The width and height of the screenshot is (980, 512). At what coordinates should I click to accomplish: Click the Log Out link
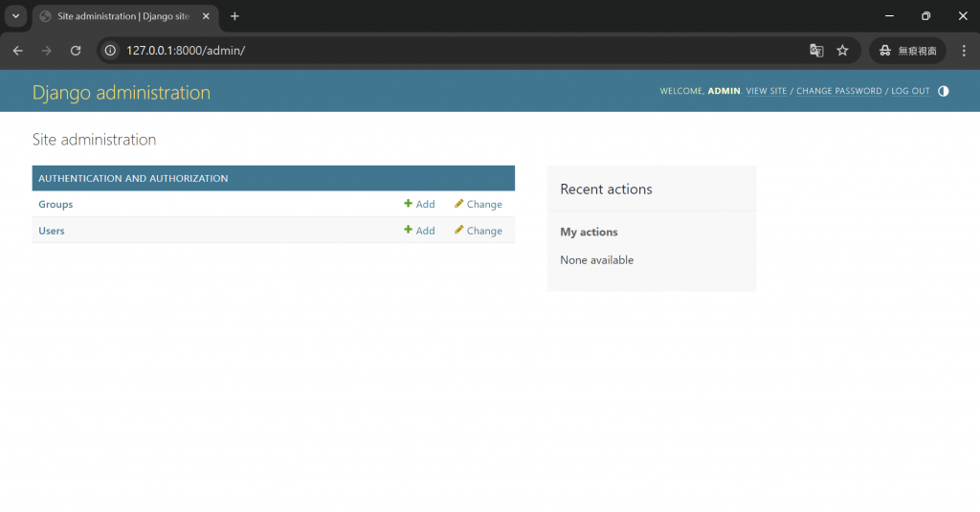click(910, 91)
